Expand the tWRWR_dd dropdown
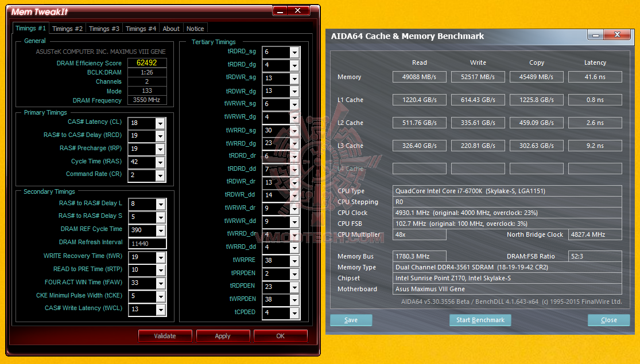Viewport: 640px width, 364px height. (294, 222)
